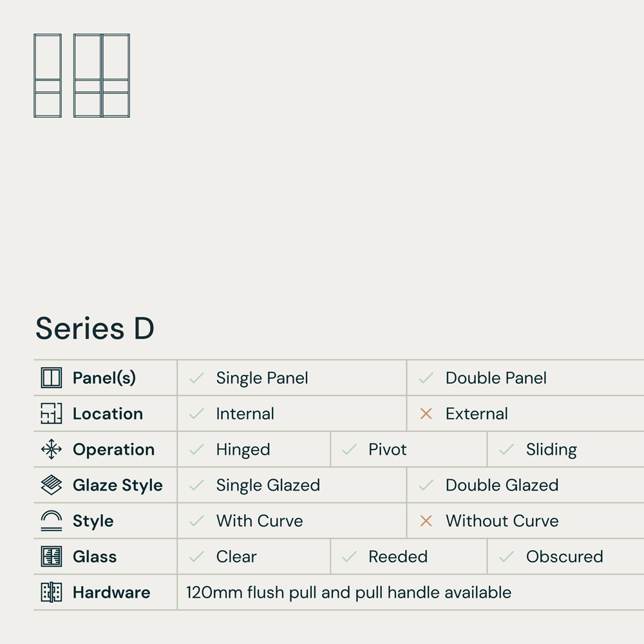Click the Hardware hinge icon
644x644 pixels.
pos(52,592)
